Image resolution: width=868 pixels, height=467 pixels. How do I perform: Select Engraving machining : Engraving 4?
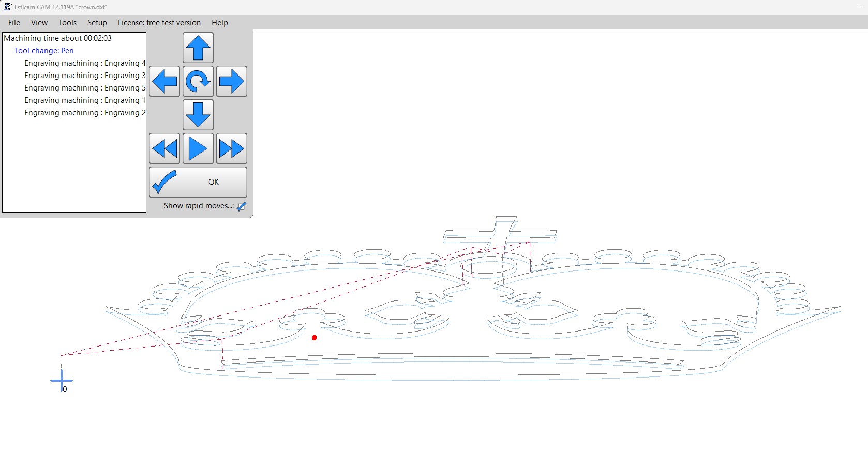[85, 63]
